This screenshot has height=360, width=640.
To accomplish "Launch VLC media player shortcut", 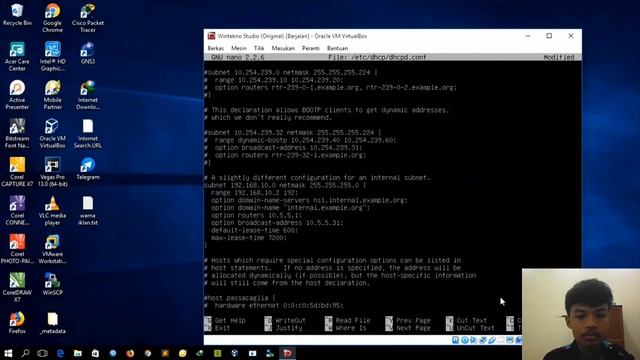I will coord(52,210).
